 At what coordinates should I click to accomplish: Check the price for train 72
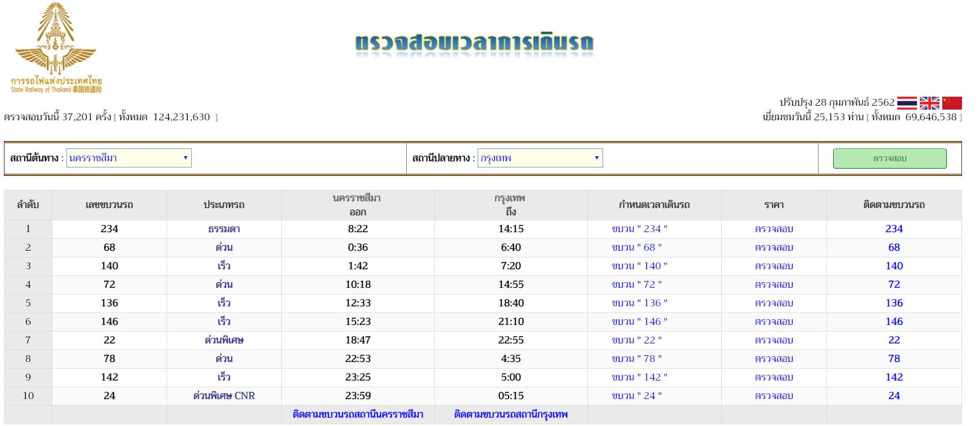(x=774, y=284)
